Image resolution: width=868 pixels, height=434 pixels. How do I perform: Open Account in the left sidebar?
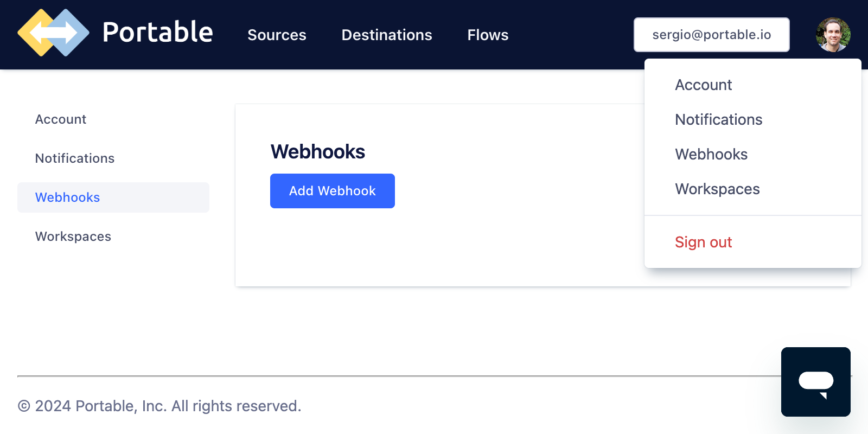[x=113, y=119]
